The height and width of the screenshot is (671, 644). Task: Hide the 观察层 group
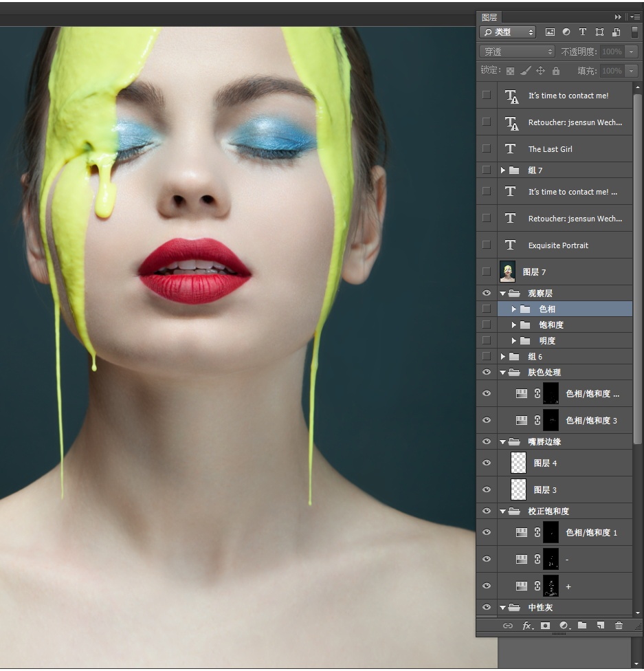click(487, 293)
